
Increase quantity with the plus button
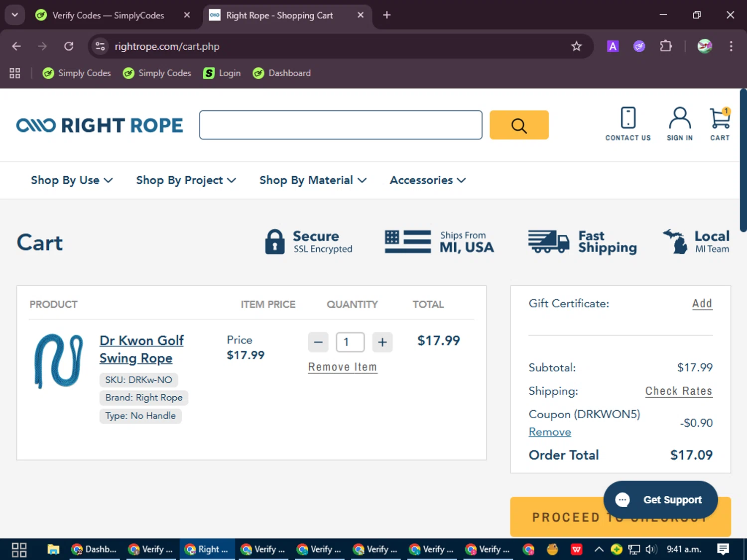tap(382, 342)
